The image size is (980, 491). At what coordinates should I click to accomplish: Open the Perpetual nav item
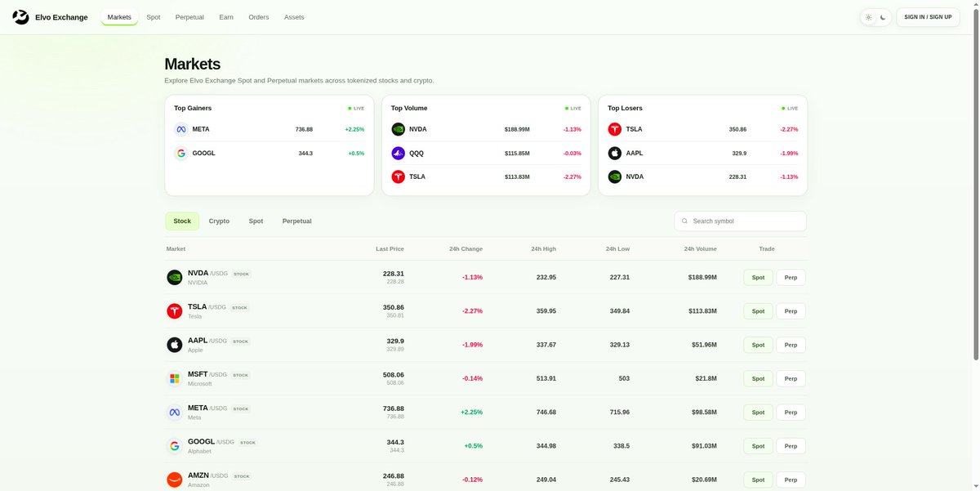(x=189, y=17)
